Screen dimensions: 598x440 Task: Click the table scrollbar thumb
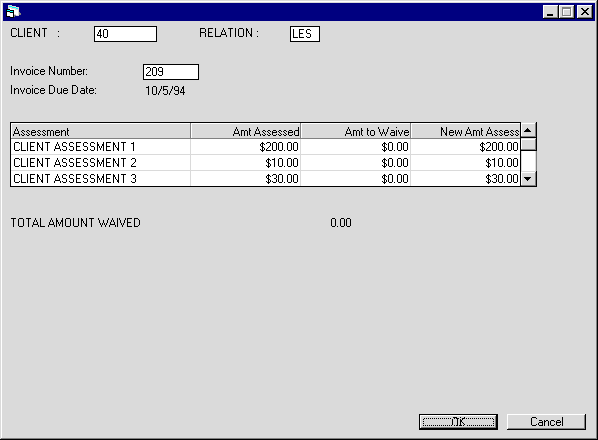point(528,145)
